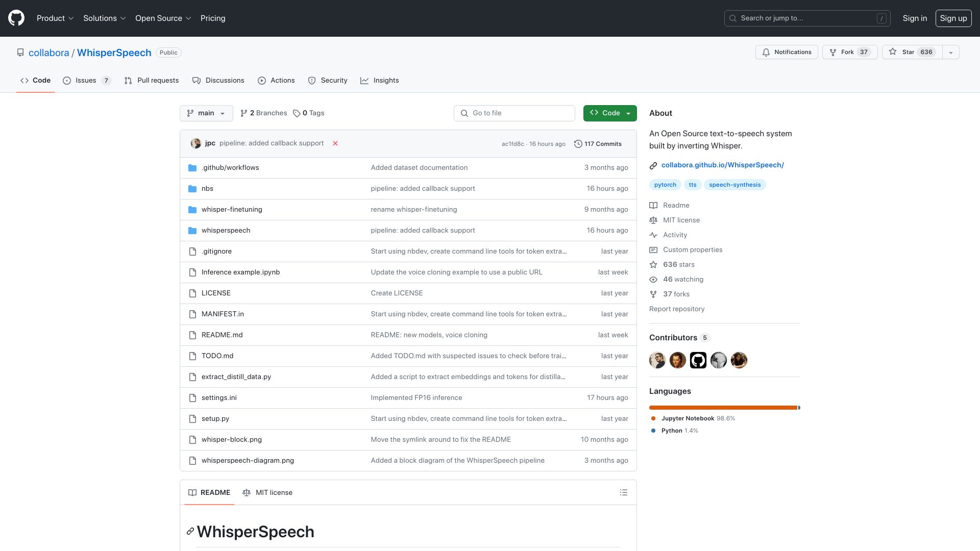Focus the Search or jump to field

coord(807,18)
